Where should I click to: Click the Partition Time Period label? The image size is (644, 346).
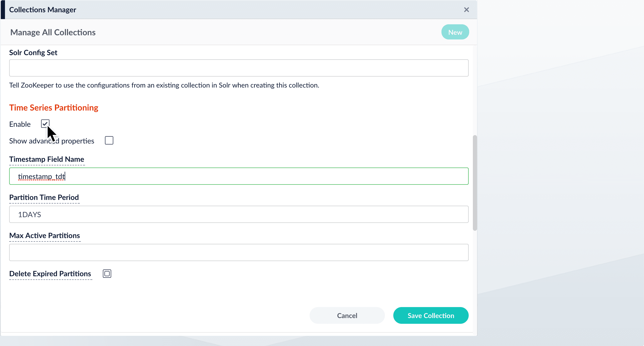(44, 197)
